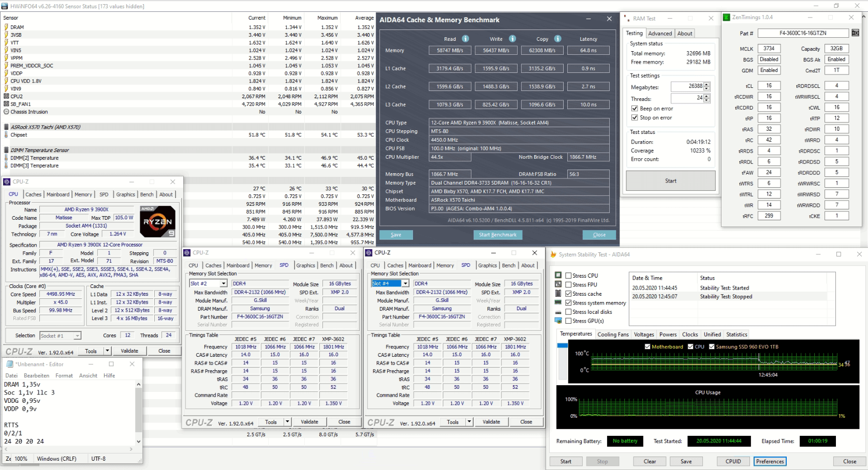Open Caches tab in main CPU-Z window
The image size is (868, 470).
tap(34, 194)
